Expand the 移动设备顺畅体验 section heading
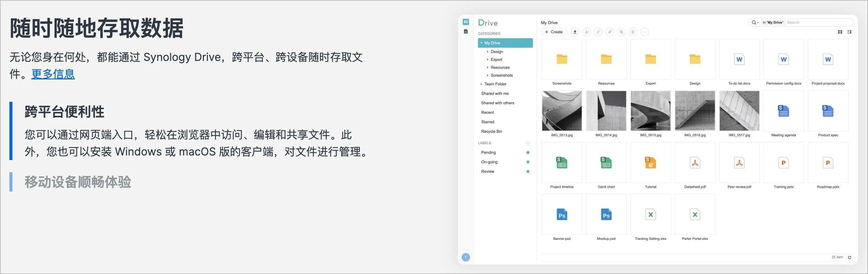 point(78,182)
